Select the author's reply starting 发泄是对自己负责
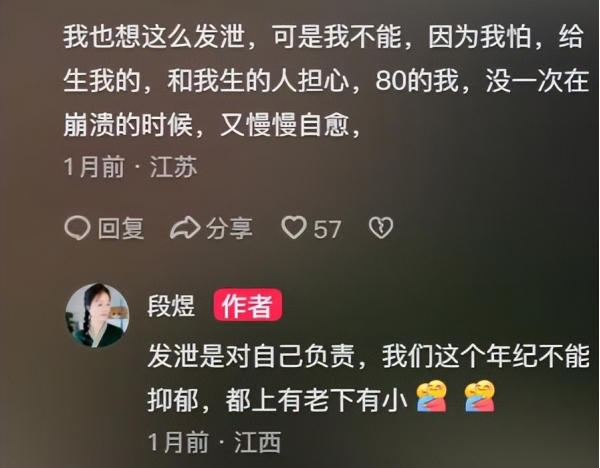This screenshot has width=600, height=468. coord(368,379)
